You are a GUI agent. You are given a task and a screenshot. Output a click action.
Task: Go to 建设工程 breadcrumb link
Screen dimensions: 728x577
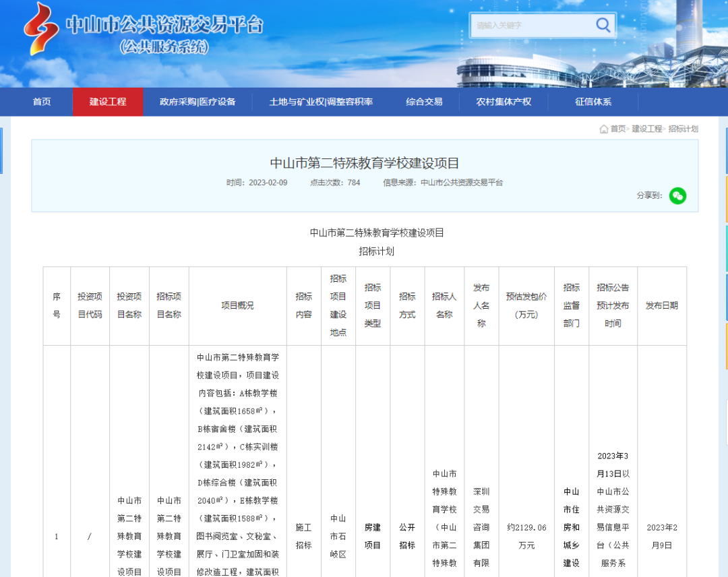pos(646,129)
